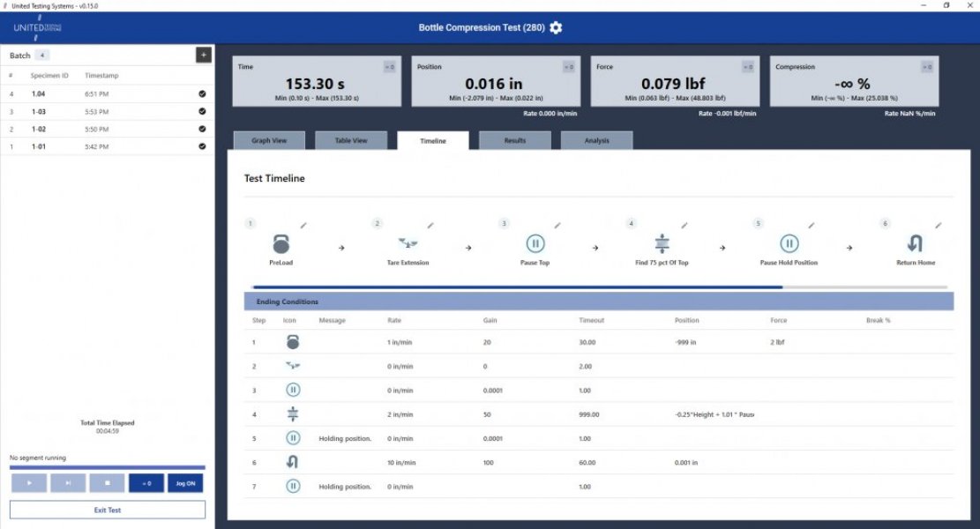Open settings gear beside Bottle Compression Test
This screenshot has height=529, width=980.
(556, 27)
